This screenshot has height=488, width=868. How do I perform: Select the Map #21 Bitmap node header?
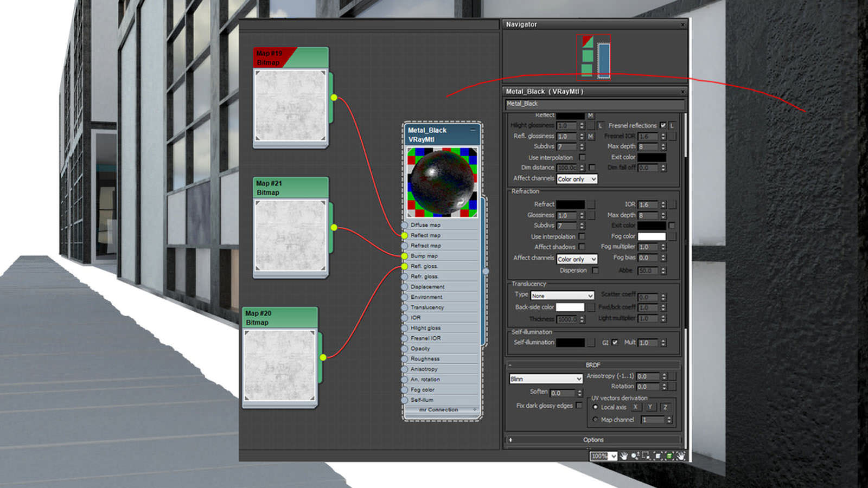291,188
